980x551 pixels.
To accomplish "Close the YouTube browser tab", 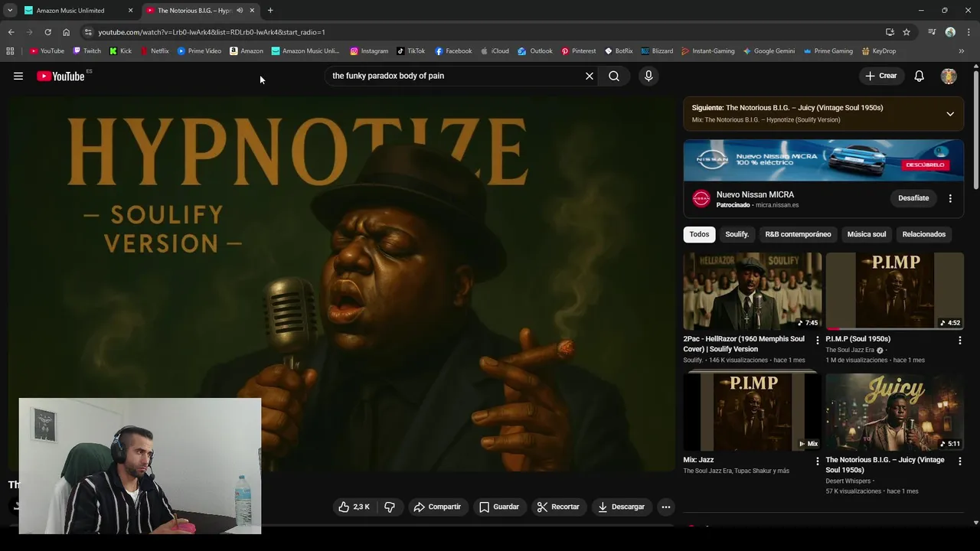I will point(252,11).
